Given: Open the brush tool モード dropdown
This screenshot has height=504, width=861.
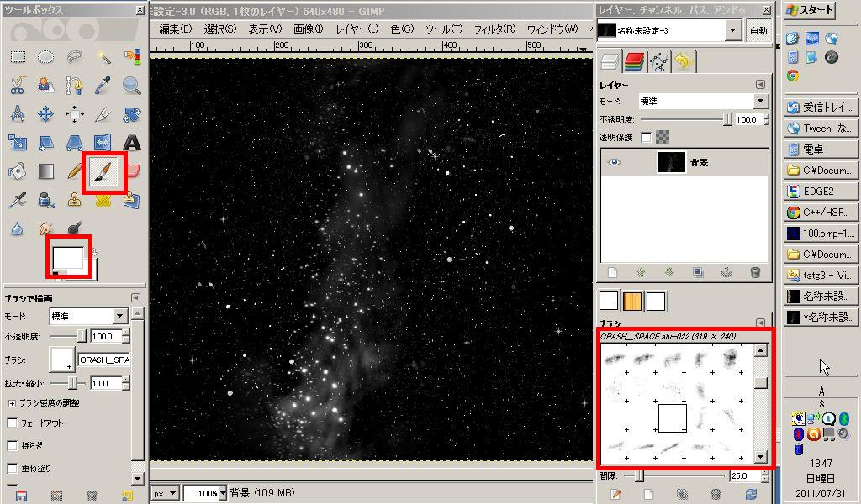Looking at the screenshot, I should (89, 316).
